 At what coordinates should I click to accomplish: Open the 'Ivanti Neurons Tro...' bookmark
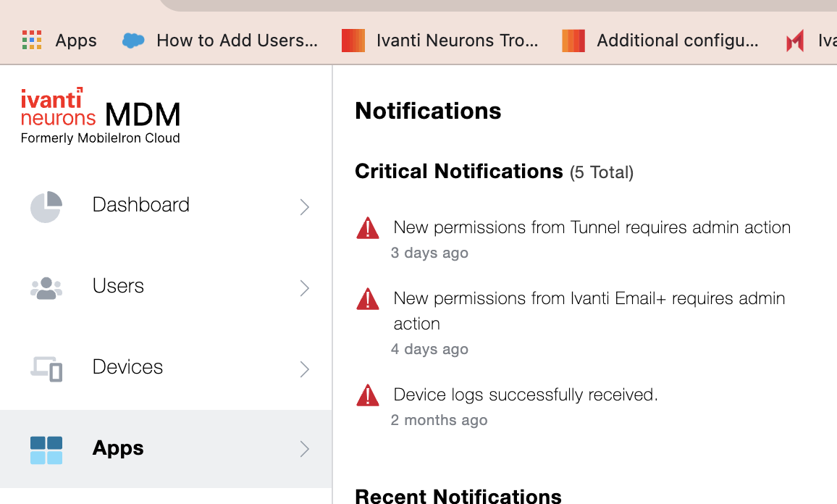pyautogui.click(x=442, y=41)
